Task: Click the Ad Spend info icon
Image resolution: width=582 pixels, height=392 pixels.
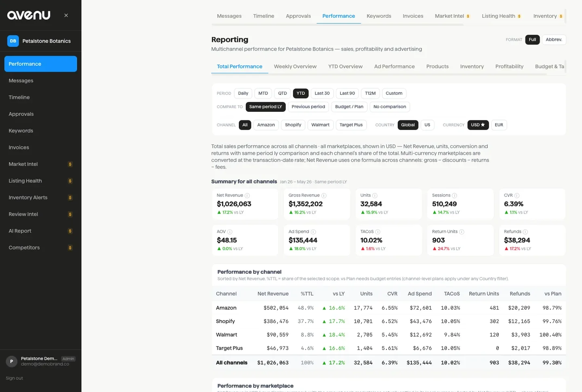Action: (313, 232)
